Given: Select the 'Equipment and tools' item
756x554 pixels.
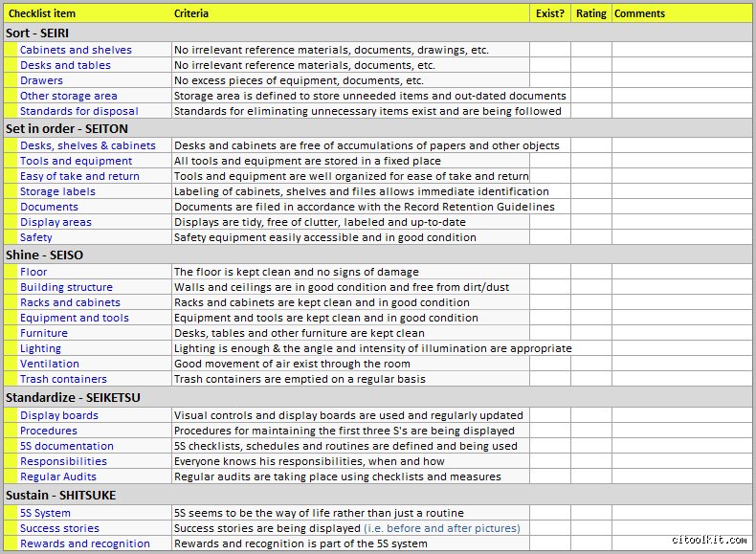Looking at the screenshot, I should (x=75, y=318).
